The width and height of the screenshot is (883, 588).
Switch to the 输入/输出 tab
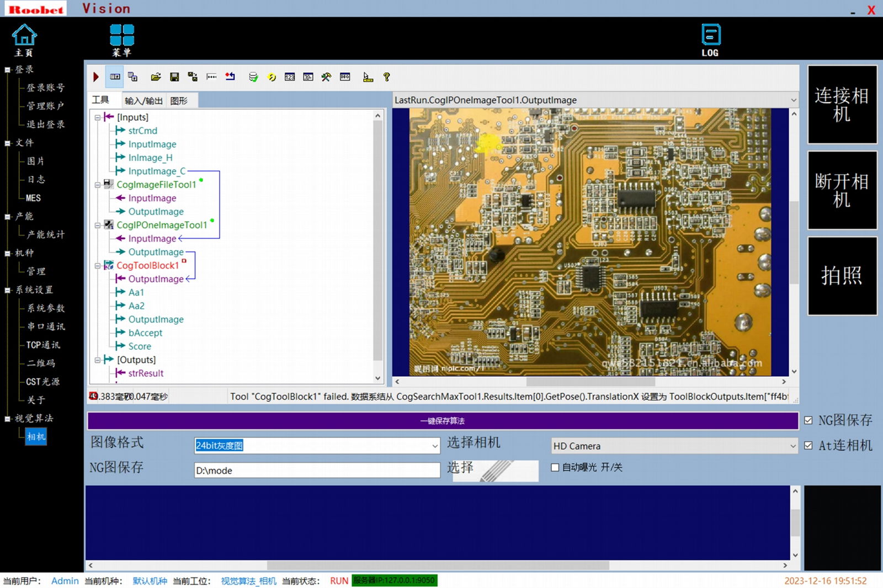tap(143, 100)
